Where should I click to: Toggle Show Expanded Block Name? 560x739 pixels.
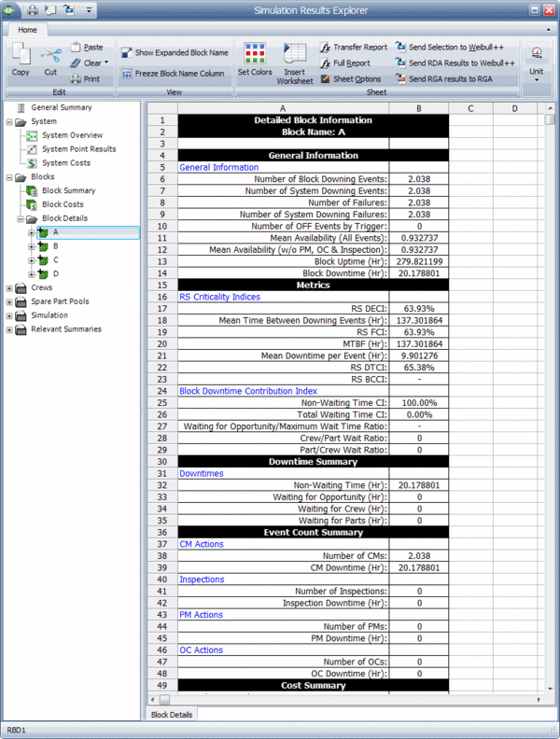127,53
